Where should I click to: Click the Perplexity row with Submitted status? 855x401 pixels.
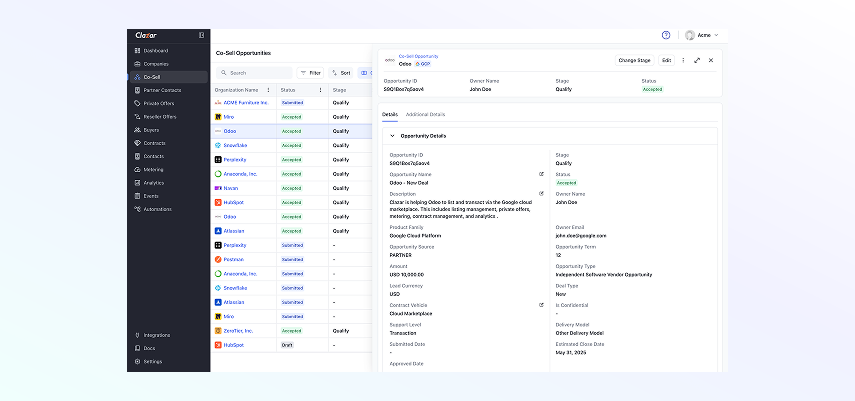(x=291, y=245)
